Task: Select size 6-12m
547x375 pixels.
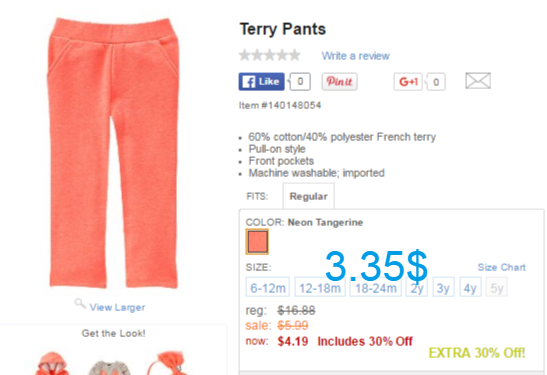Action: click(268, 287)
